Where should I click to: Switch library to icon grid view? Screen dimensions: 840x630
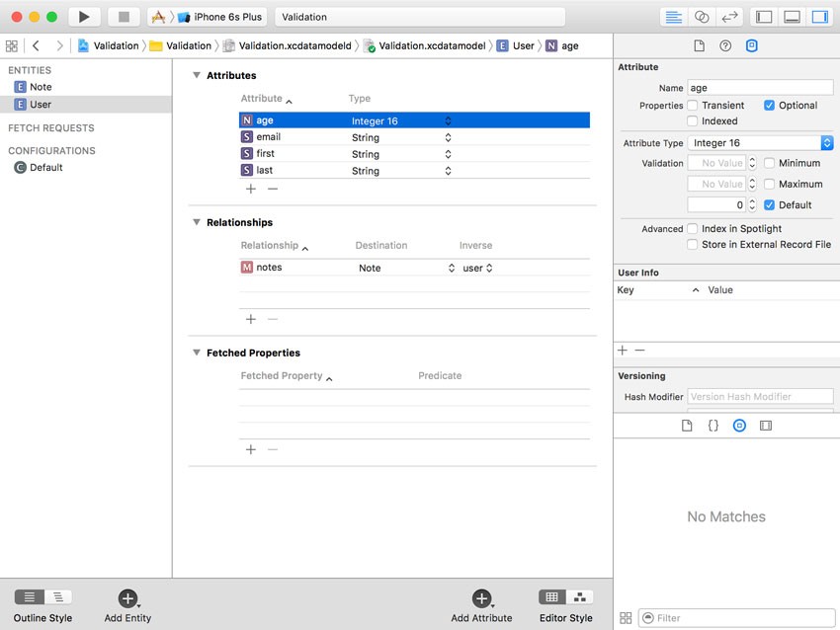pos(626,618)
